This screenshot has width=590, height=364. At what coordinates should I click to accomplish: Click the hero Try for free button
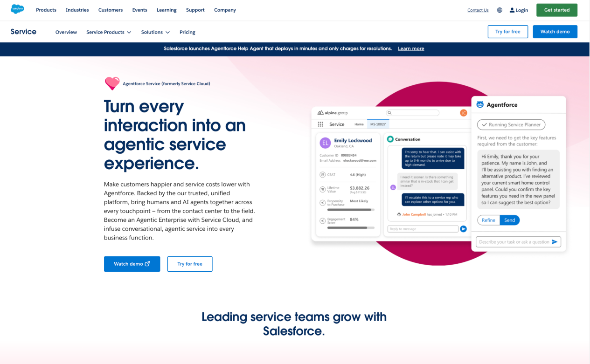pos(190,264)
